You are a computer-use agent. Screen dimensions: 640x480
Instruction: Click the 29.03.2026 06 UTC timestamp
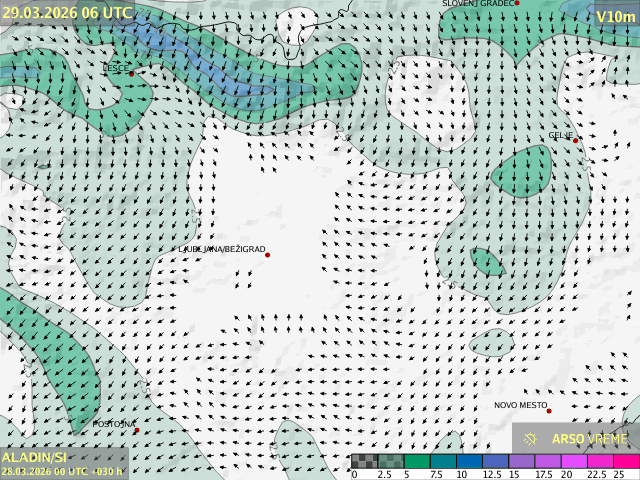(66, 13)
